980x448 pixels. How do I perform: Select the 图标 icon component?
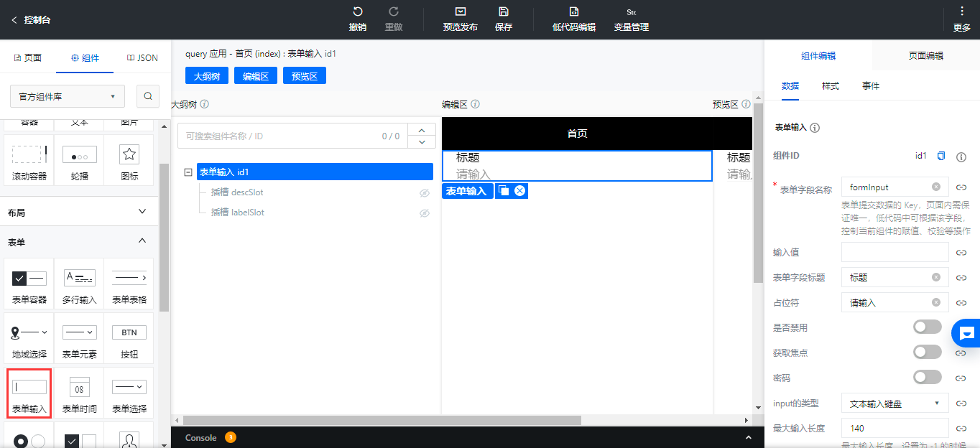tap(129, 162)
